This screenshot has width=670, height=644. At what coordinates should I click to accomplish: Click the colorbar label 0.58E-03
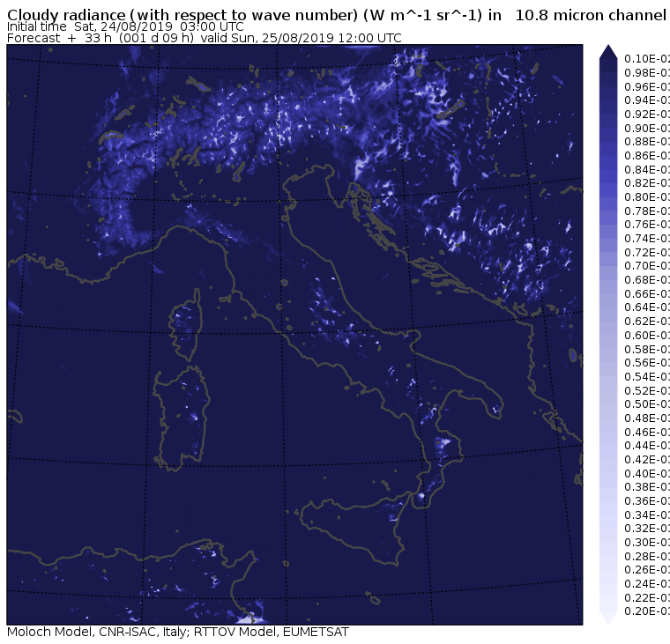point(647,350)
